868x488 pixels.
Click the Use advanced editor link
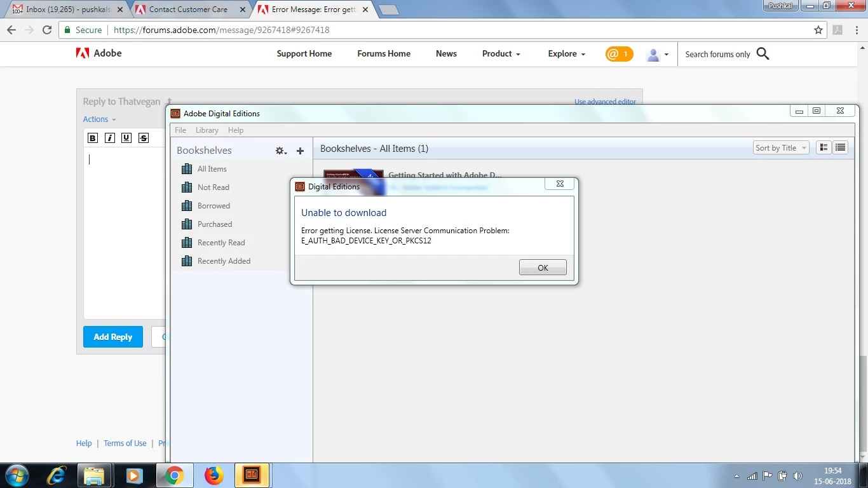pyautogui.click(x=605, y=102)
